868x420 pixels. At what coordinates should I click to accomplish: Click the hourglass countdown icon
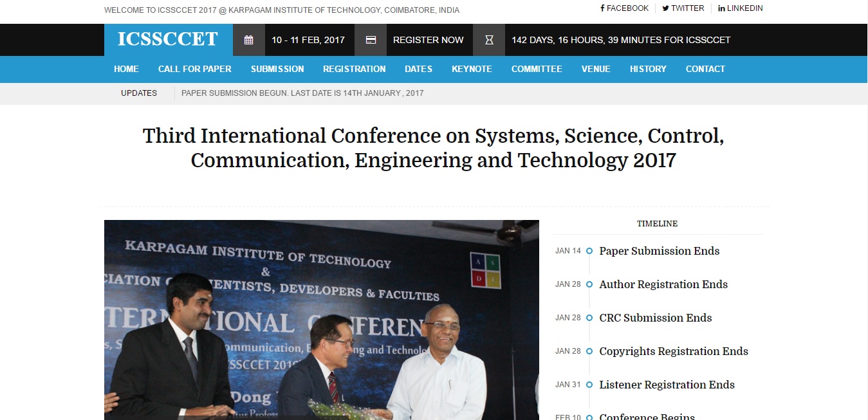click(489, 40)
